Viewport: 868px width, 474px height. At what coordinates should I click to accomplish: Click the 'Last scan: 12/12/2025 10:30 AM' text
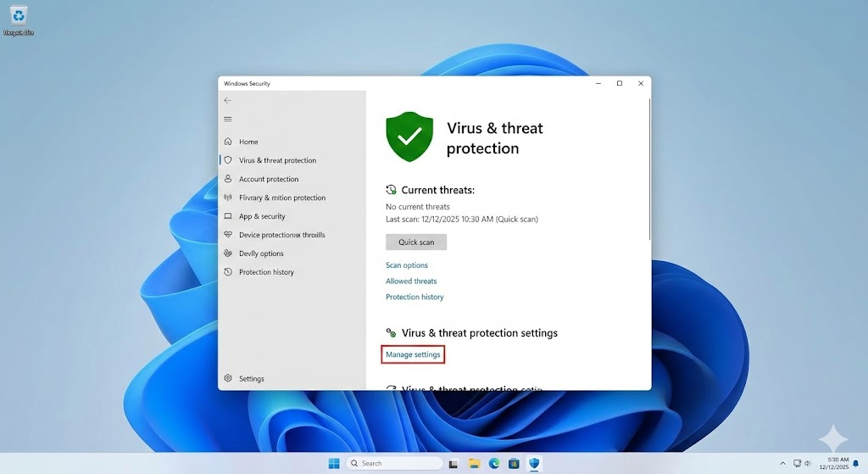pos(440,220)
